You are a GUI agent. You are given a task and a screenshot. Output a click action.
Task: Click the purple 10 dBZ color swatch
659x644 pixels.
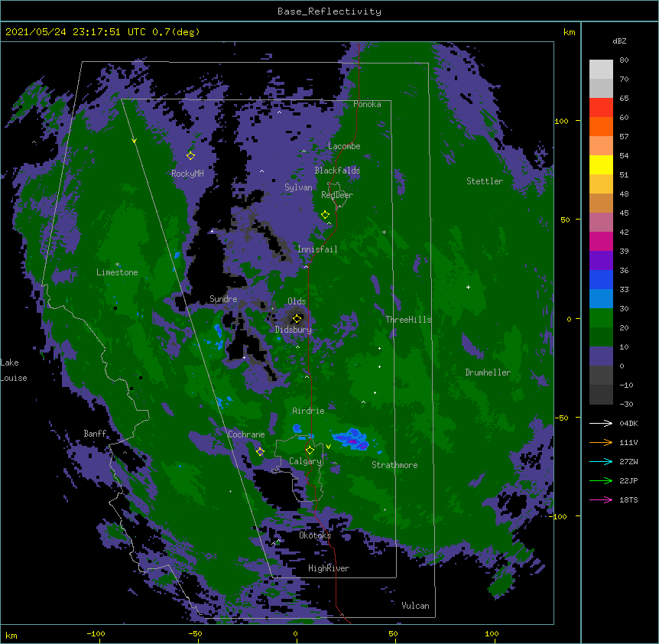601,356
